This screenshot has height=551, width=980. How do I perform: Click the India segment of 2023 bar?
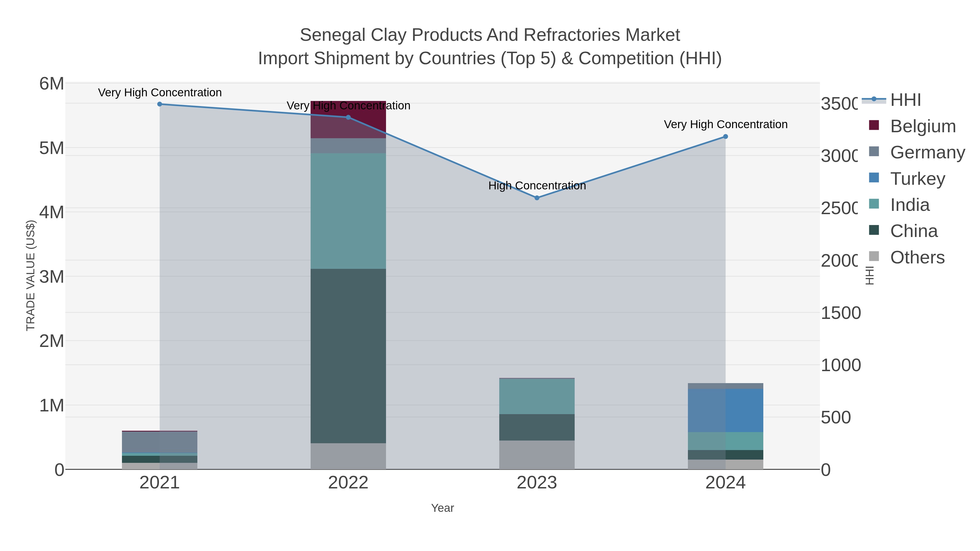(537, 397)
